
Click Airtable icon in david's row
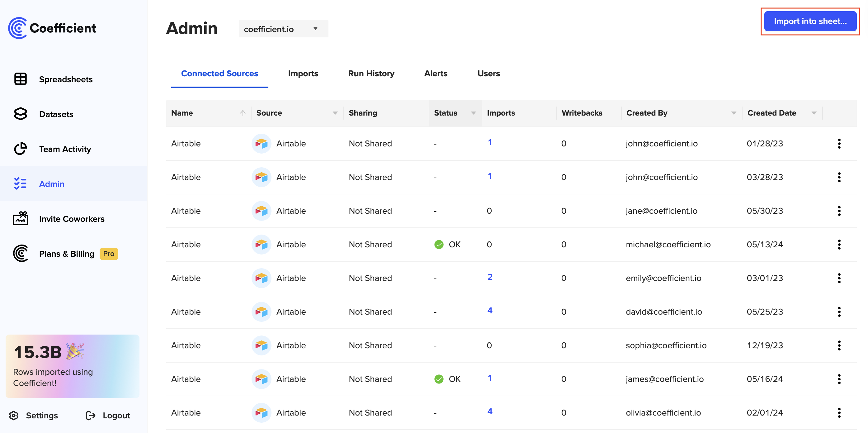coord(262,312)
